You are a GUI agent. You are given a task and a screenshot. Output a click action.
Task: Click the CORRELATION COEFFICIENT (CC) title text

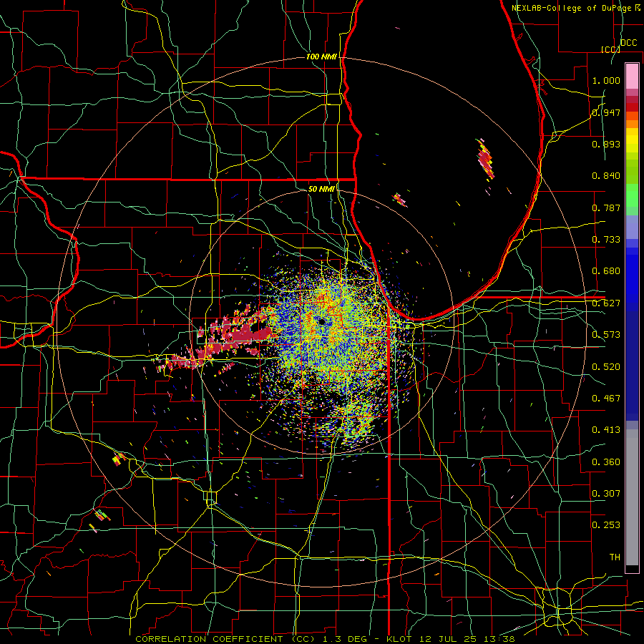click(x=225, y=639)
